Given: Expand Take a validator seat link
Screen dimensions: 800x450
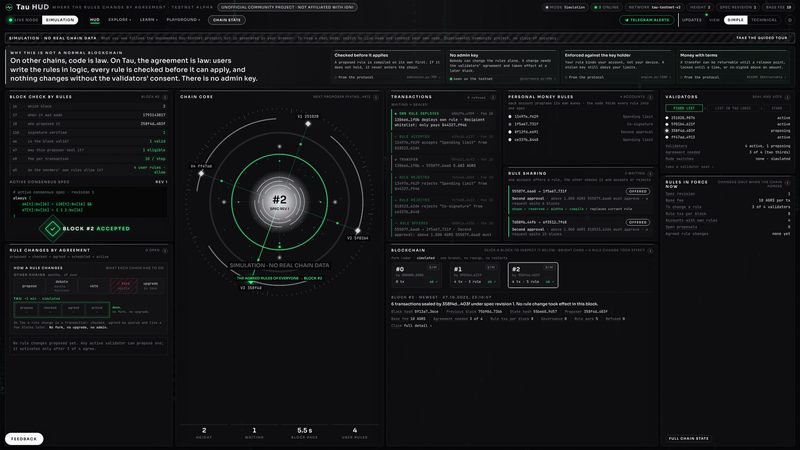Looking at the screenshot, I should point(689,167).
